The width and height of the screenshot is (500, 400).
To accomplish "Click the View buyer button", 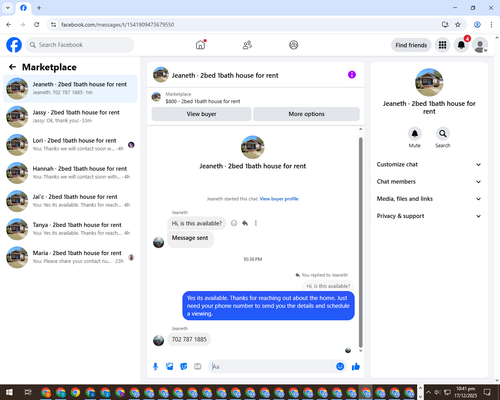I will 201,114.
